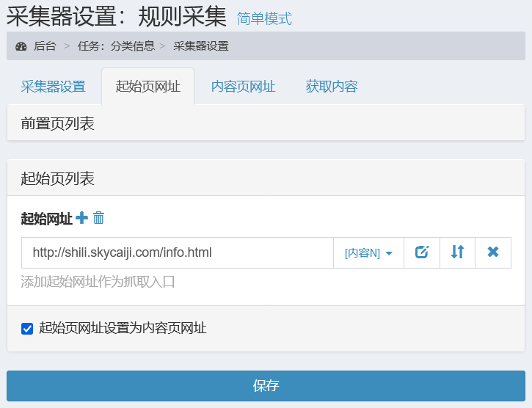Click the dashboard icon in the breadcrumb

(x=21, y=46)
